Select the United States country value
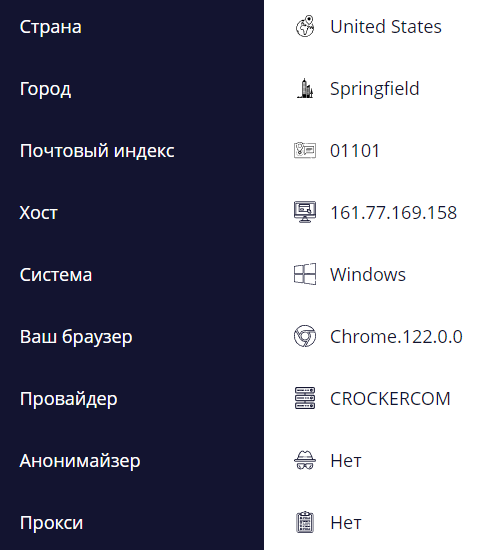Image resolution: width=492 pixels, height=550 pixels. pyautogui.click(x=386, y=27)
